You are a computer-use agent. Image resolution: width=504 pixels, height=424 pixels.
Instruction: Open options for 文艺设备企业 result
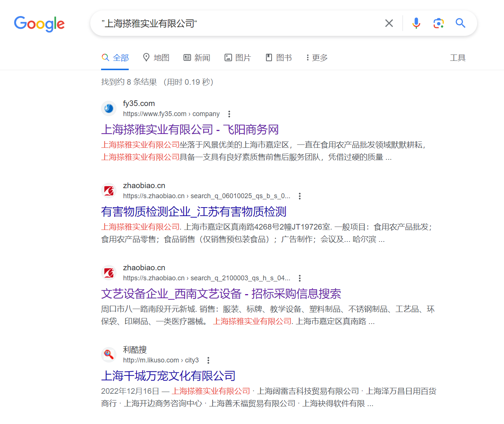(x=300, y=278)
